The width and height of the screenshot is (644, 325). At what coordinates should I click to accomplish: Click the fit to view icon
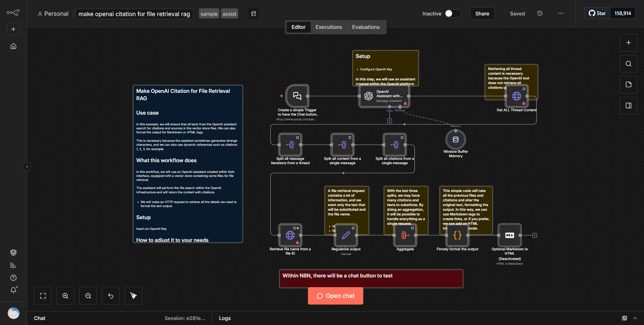43,296
